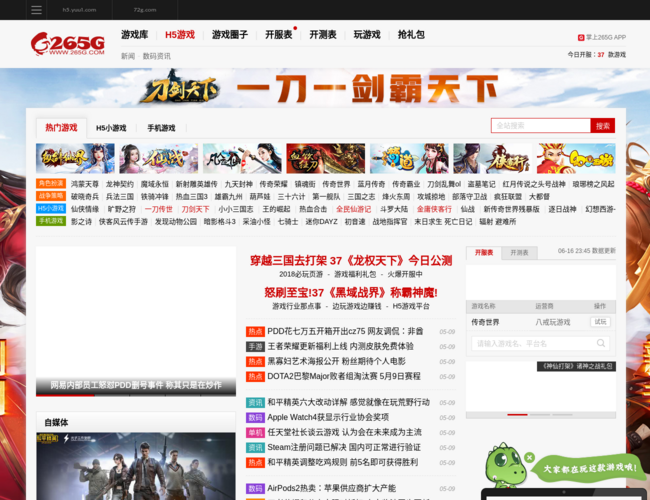The width and height of the screenshot is (650, 500).
Task: Open the 游戏库 navigation item
Action: (x=134, y=35)
